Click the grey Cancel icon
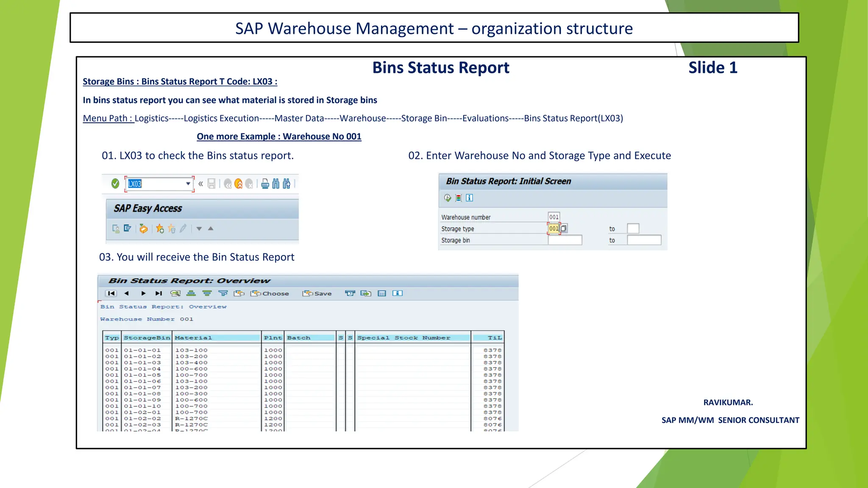868x488 pixels. tap(249, 184)
